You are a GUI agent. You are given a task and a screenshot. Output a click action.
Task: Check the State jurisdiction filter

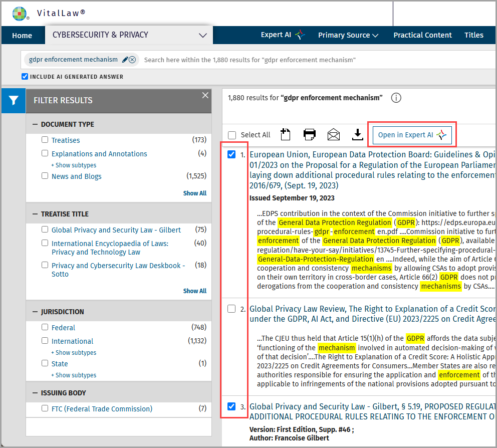(x=45, y=363)
